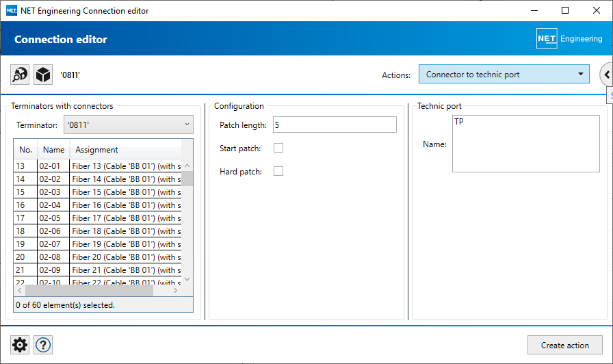Select row 17 connector 02-05
This screenshot has width=613, height=364.
[98, 218]
